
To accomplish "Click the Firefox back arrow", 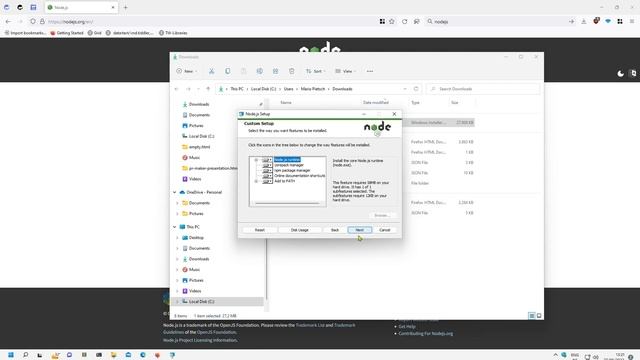I will pos(8,21).
